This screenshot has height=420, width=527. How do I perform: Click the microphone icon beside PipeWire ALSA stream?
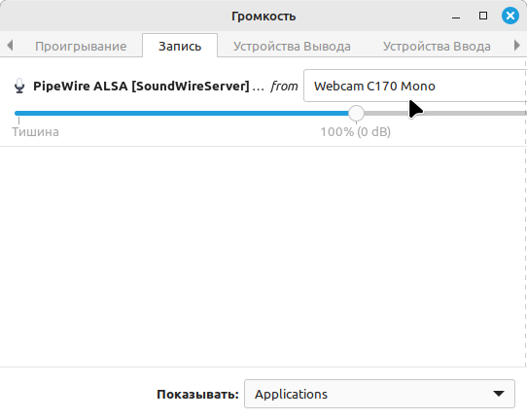[x=19, y=86]
